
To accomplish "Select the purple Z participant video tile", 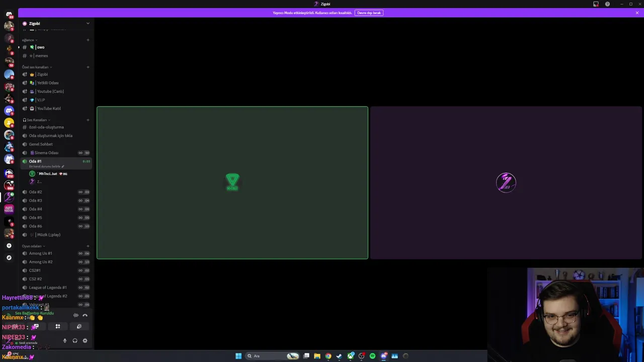I will click(506, 183).
